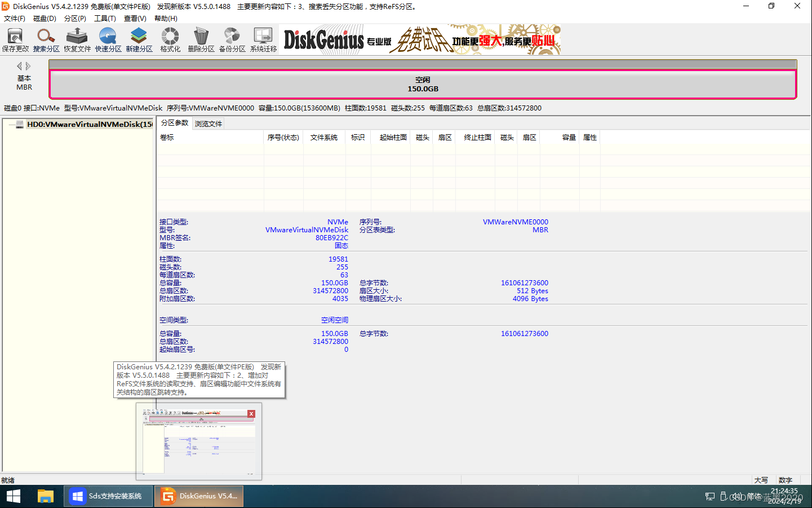Click the 标识 column header
Screen dimensions: 812x508
pos(358,138)
